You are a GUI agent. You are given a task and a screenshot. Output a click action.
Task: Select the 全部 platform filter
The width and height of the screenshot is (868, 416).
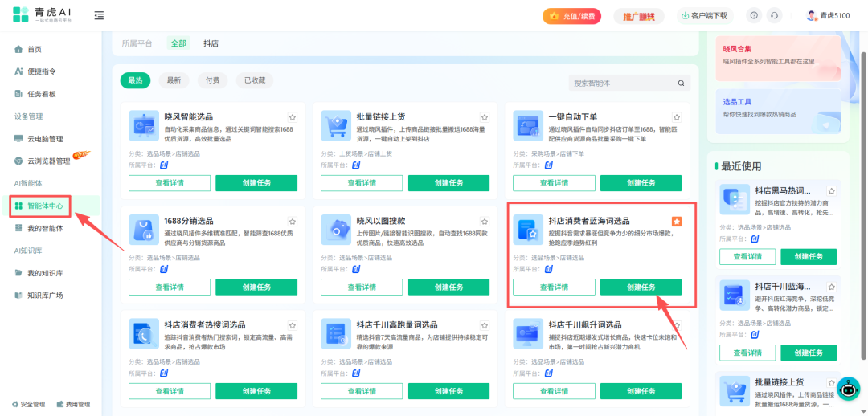pos(178,43)
